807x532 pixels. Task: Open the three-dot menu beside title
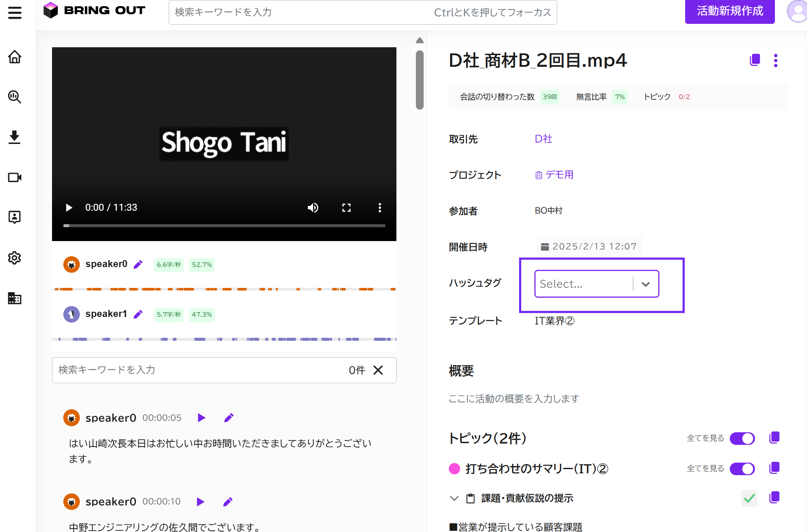coord(776,60)
